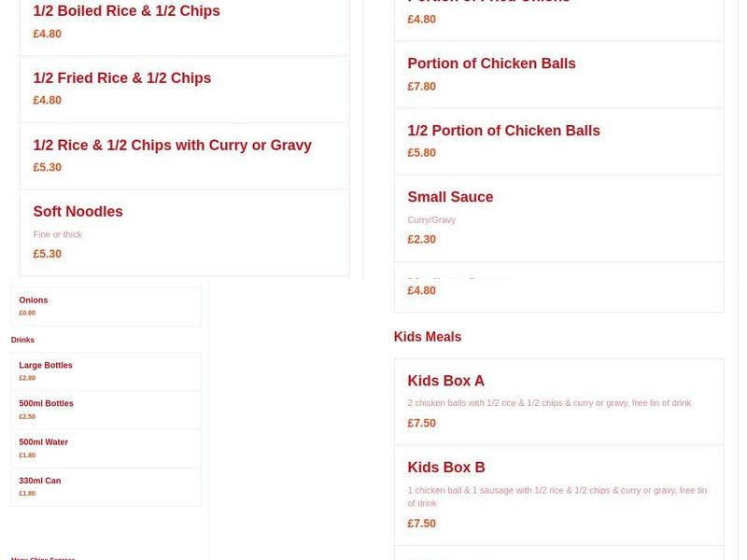
Task: Select the 1/2 Boiled Rice & 1/2 Chips item
Action: (126, 11)
